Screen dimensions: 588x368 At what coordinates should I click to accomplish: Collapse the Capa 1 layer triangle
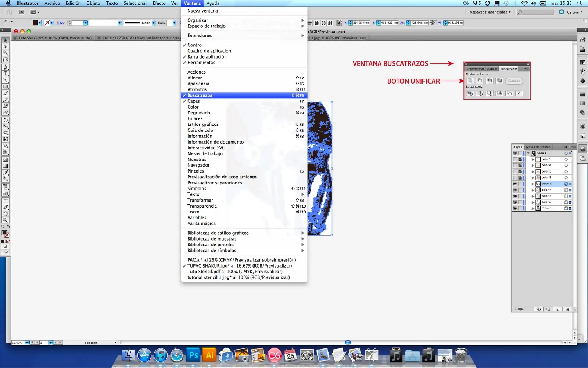coord(528,153)
